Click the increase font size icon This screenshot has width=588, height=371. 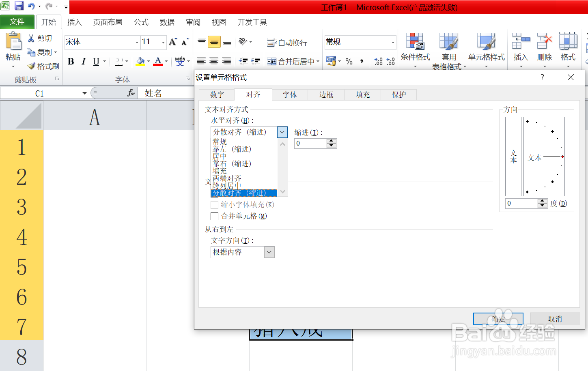[173, 42]
